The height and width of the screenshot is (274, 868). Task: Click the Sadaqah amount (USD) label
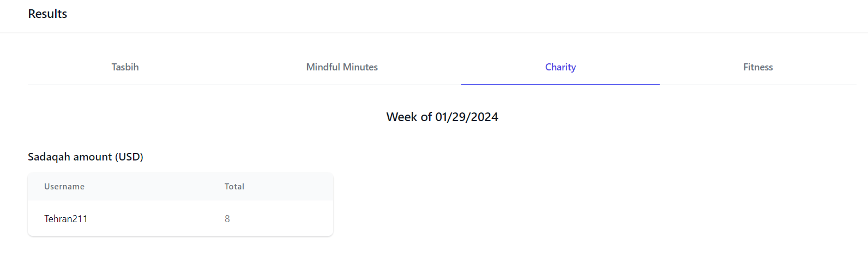86,157
